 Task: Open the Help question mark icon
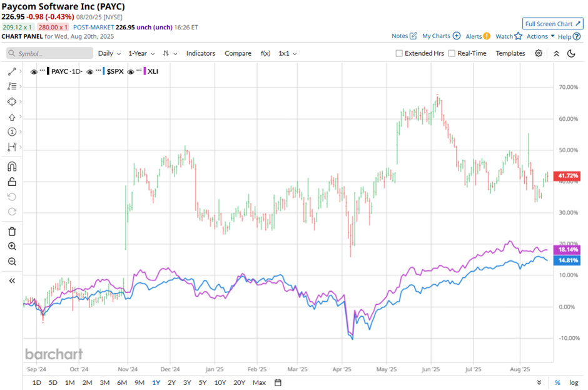coord(577,36)
